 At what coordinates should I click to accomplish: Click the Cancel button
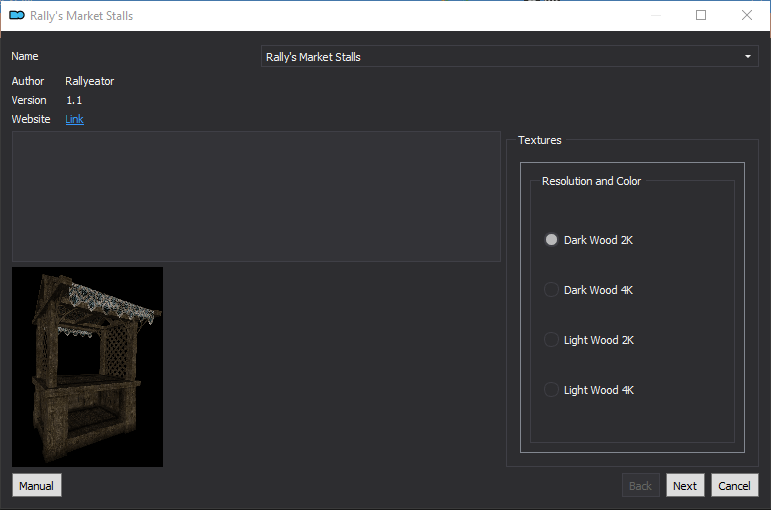[734, 485]
